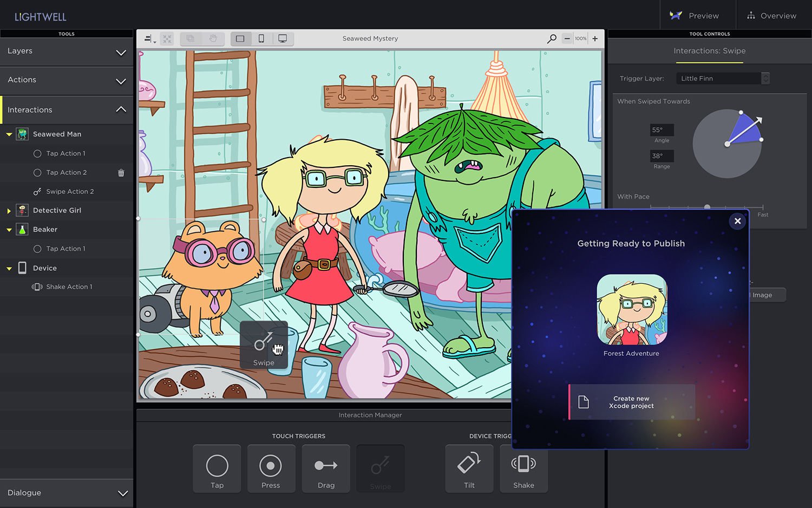Click the magnifier search icon

click(x=552, y=38)
